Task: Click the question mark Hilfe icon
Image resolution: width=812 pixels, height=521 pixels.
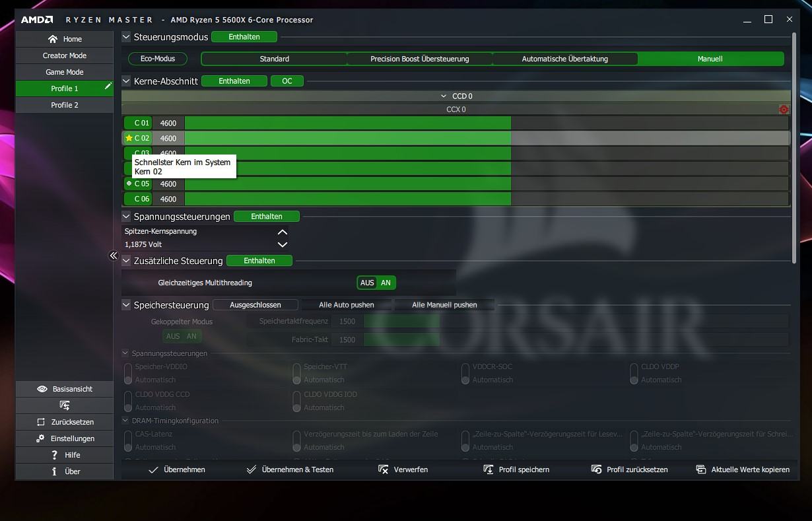Action: pyautogui.click(x=55, y=455)
